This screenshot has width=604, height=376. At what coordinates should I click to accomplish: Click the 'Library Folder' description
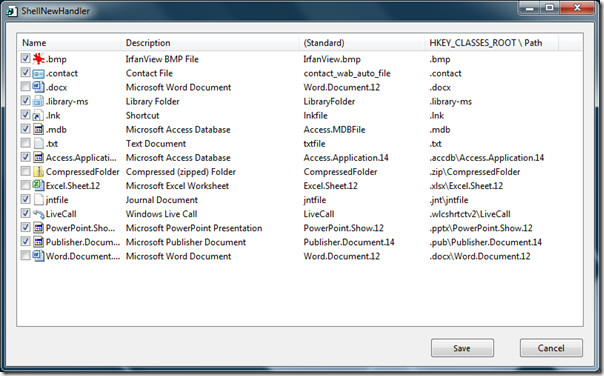(x=153, y=101)
